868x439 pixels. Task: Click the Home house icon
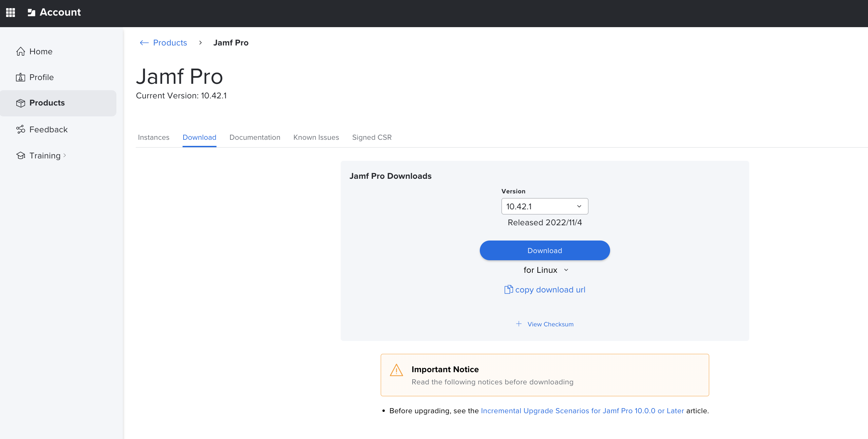click(21, 52)
